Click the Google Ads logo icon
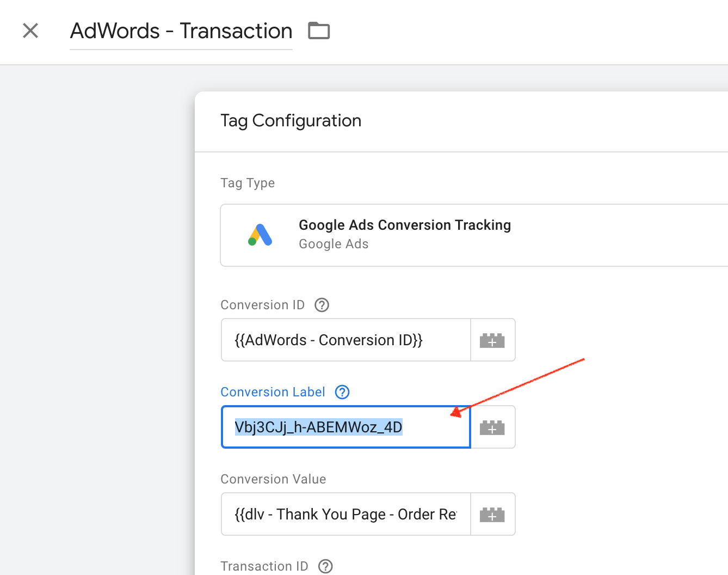Screen dimensions: 728x575 tap(260, 235)
